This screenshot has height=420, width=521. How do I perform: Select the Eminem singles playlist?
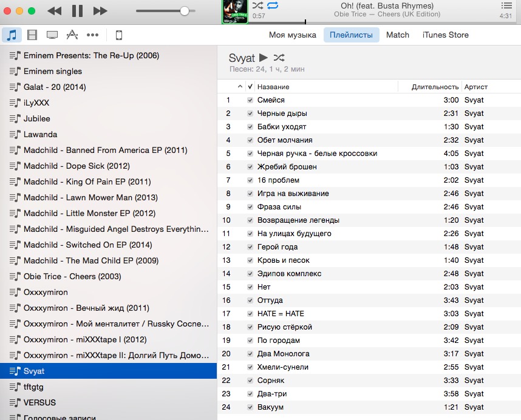pos(108,71)
